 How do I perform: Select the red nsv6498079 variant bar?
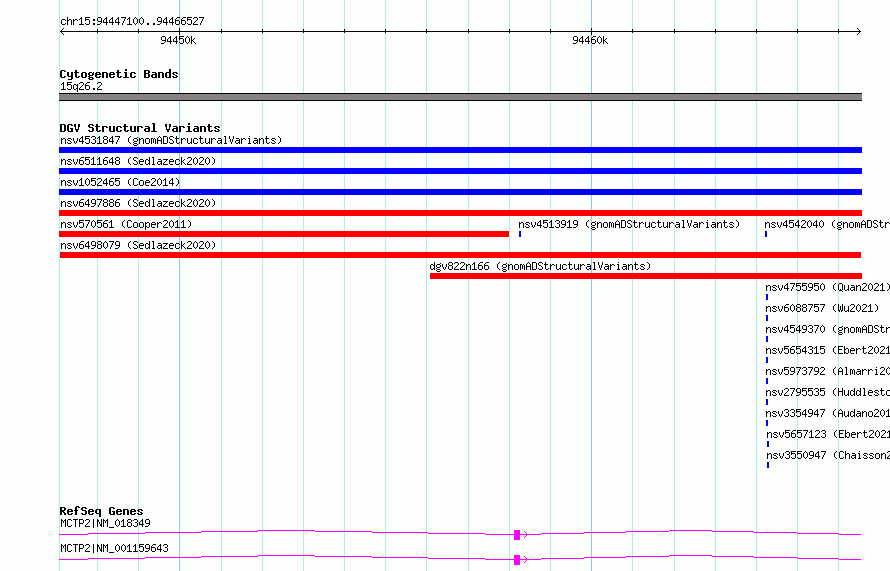460,255
